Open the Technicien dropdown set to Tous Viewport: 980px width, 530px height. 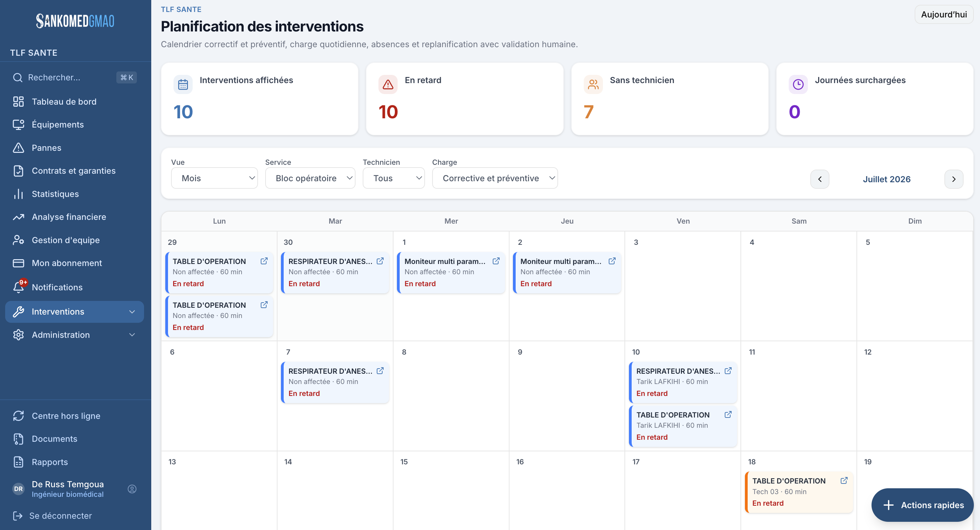[394, 178]
